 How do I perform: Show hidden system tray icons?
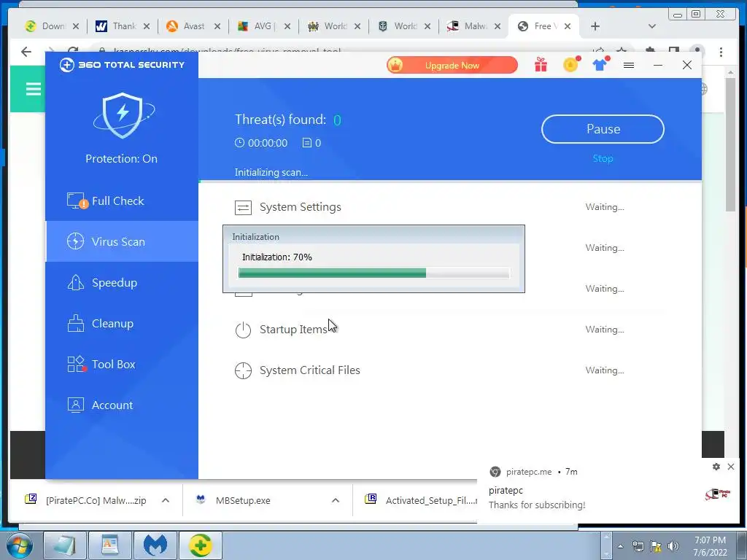click(x=620, y=547)
